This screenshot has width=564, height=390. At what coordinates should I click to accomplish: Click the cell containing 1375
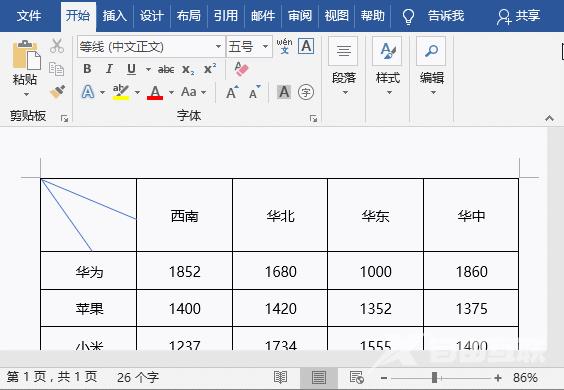pyautogui.click(x=471, y=308)
